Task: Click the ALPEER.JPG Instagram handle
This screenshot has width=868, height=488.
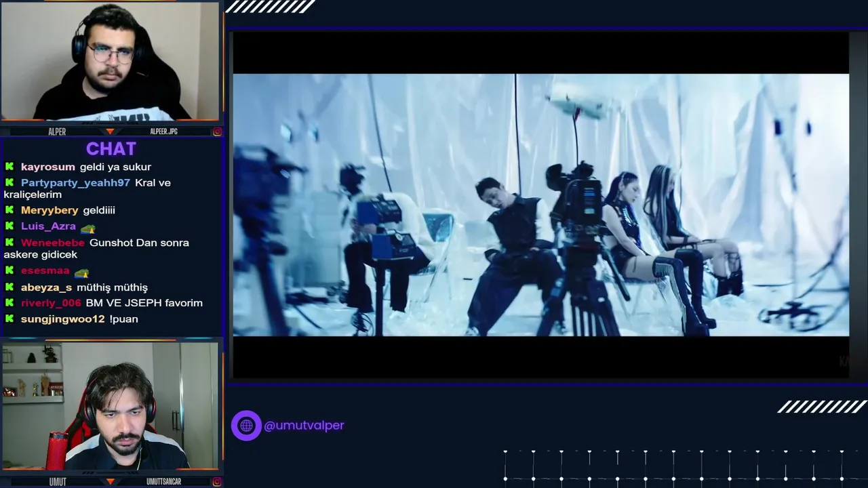Action: pos(163,131)
